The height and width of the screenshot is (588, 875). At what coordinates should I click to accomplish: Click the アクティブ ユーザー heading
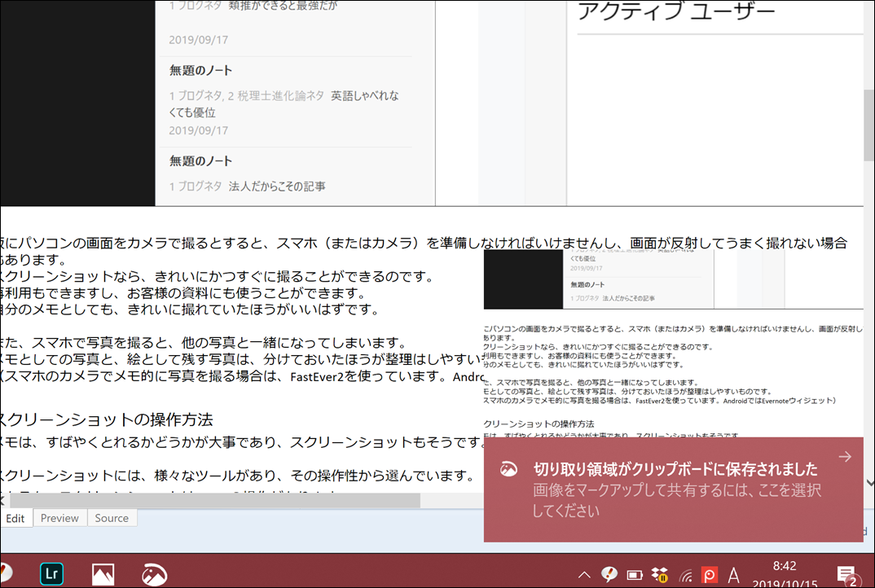(675, 11)
